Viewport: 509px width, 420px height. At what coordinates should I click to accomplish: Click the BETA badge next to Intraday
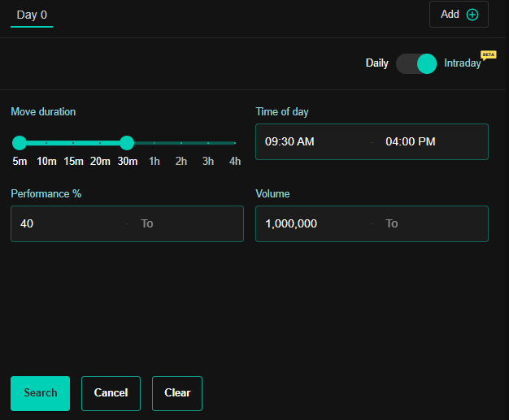488,54
